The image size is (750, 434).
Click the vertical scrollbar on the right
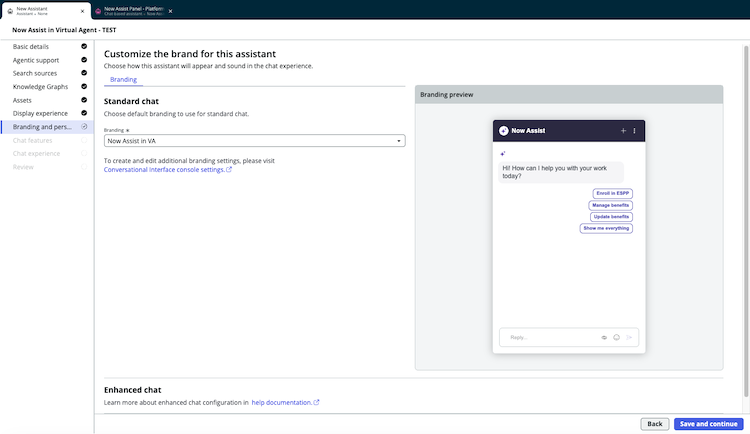coord(746,220)
